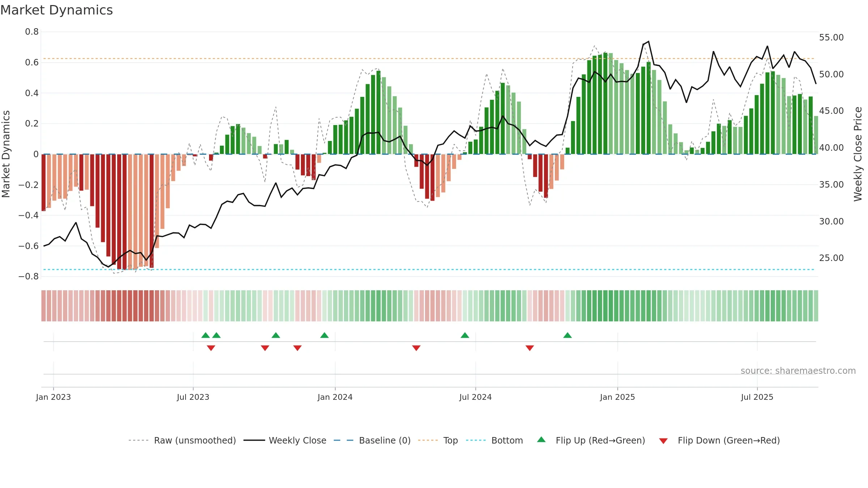Toggle the Baseline (0) legend entry
This screenshot has width=868, height=488.
point(372,440)
